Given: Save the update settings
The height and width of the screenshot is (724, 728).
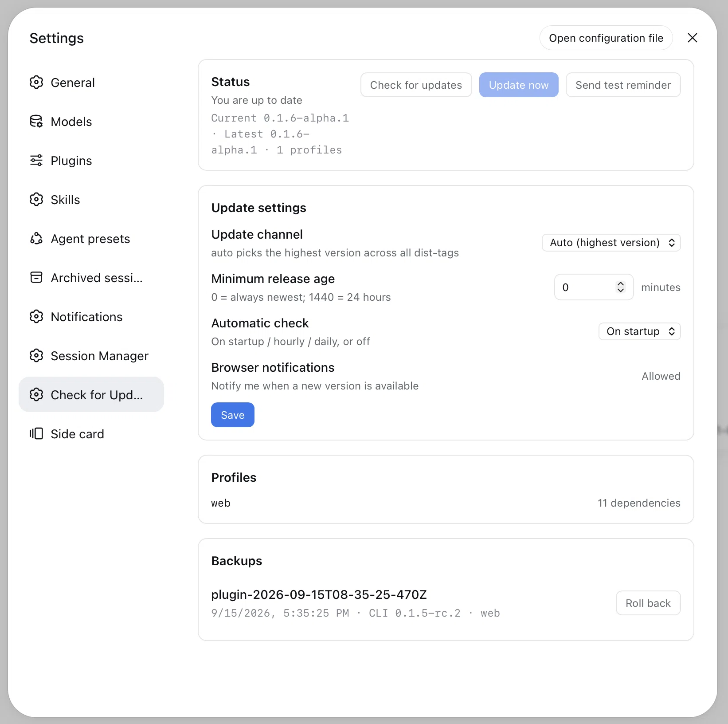Looking at the screenshot, I should click(233, 415).
